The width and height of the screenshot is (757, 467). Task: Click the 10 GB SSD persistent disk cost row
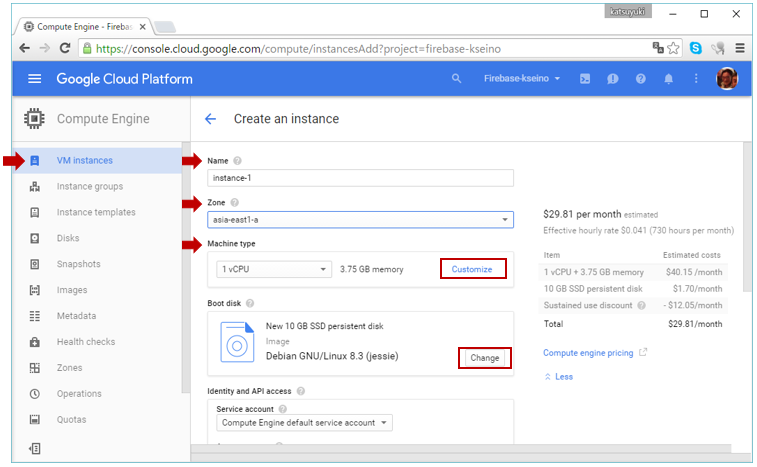633,289
